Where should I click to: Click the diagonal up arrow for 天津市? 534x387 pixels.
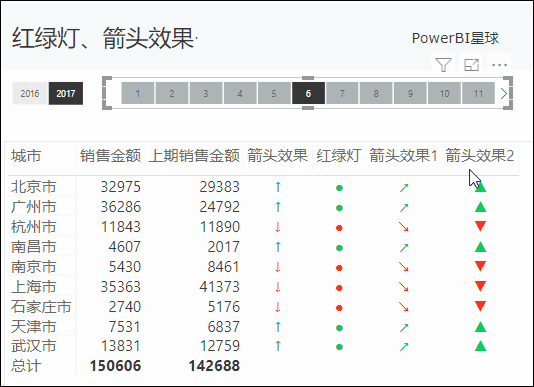[404, 327]
